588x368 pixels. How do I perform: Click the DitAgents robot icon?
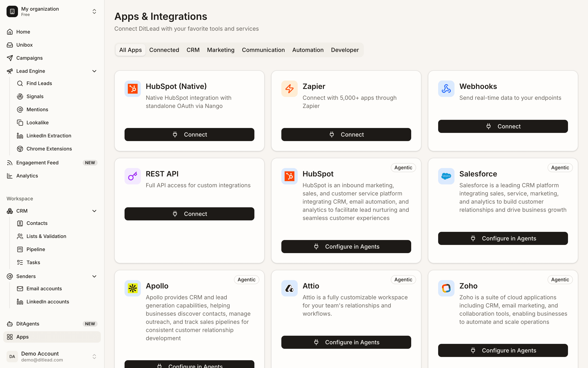(10, 324)
